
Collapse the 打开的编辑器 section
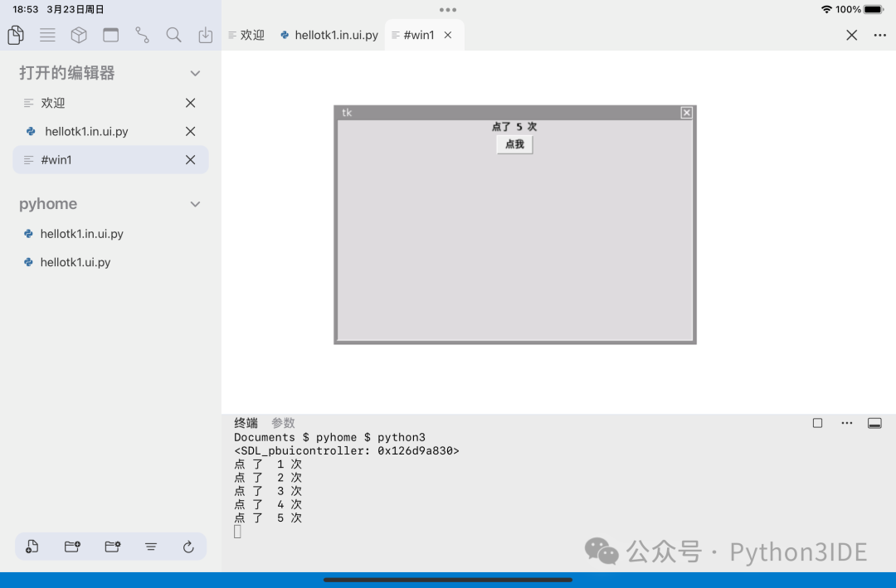(x=195, y=73)
